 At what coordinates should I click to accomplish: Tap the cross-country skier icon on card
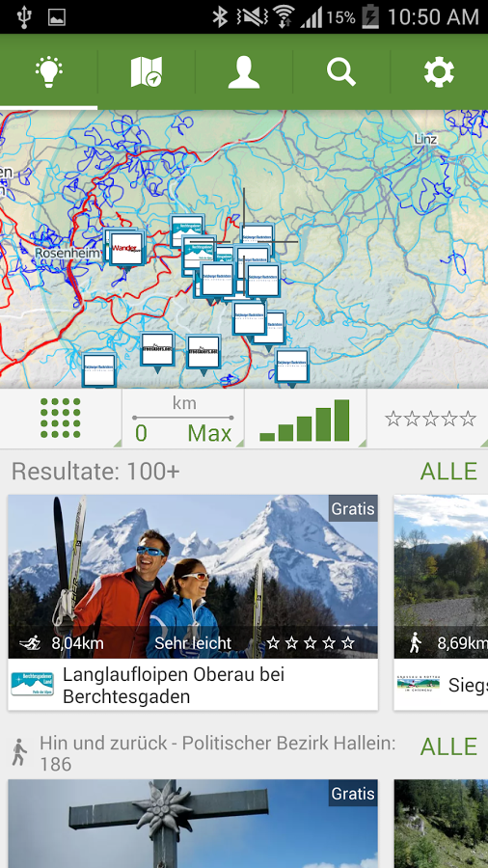tap(31, 643)
